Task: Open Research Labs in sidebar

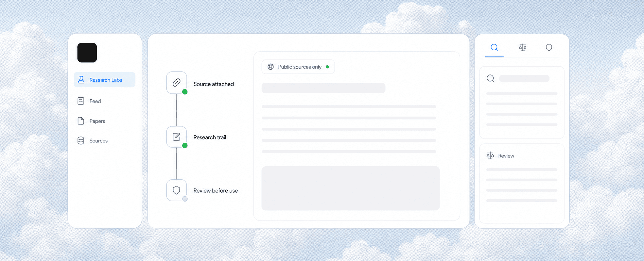Action: tap(105, 80)
